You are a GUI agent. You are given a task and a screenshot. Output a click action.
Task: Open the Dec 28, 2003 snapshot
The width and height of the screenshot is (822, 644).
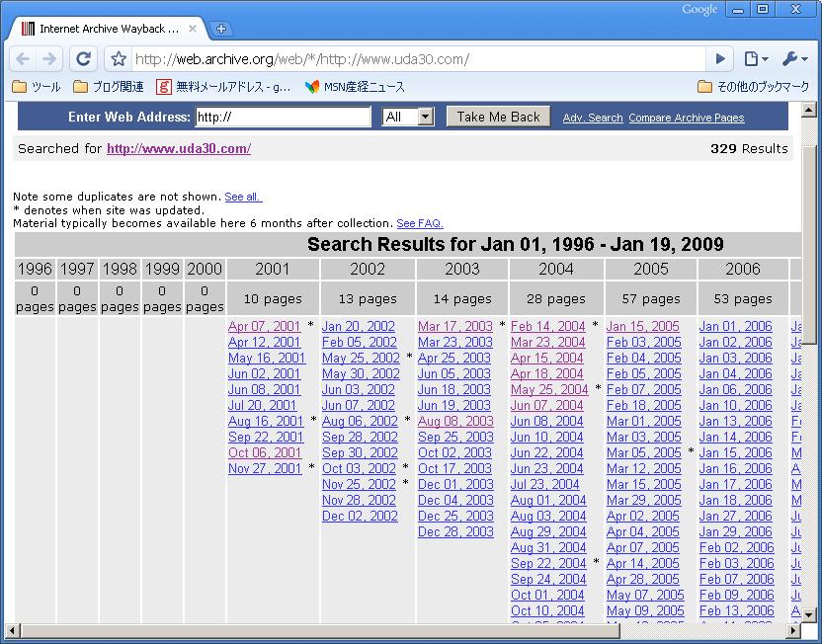pyautogui.click(x=456, y=531)
